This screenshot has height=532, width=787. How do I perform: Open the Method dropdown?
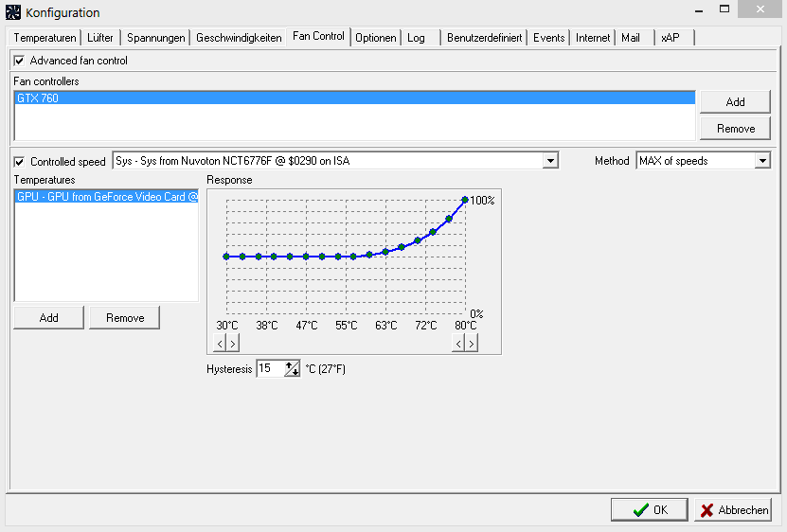[x=762, y=161]
